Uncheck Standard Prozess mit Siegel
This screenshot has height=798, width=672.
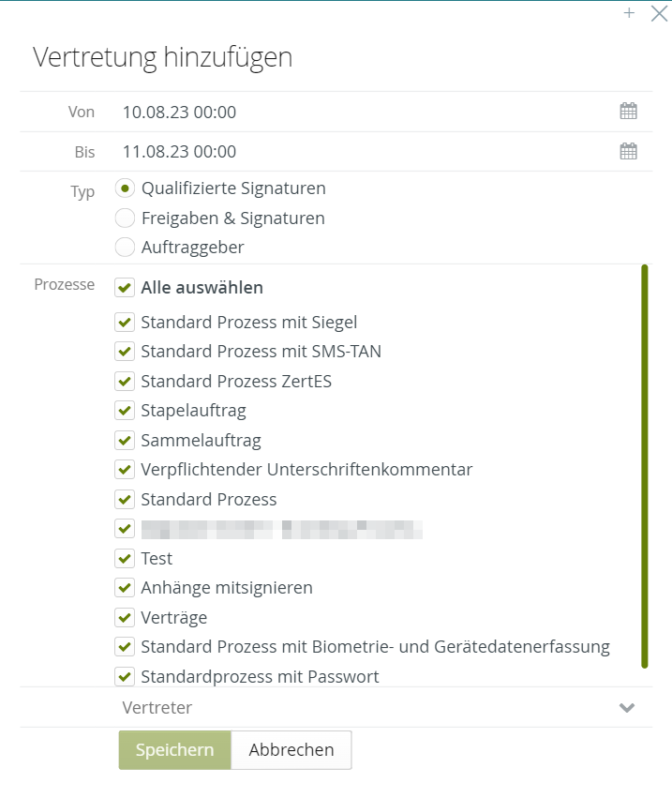(125, 323)
